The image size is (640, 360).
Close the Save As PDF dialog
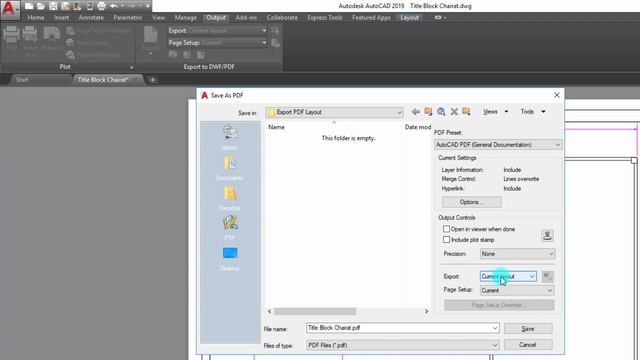coord(557,95)
